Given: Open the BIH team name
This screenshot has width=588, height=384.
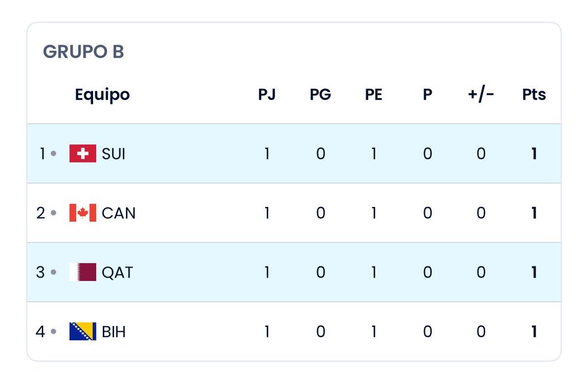Looking at the screenshot, I should coord(114,332).
